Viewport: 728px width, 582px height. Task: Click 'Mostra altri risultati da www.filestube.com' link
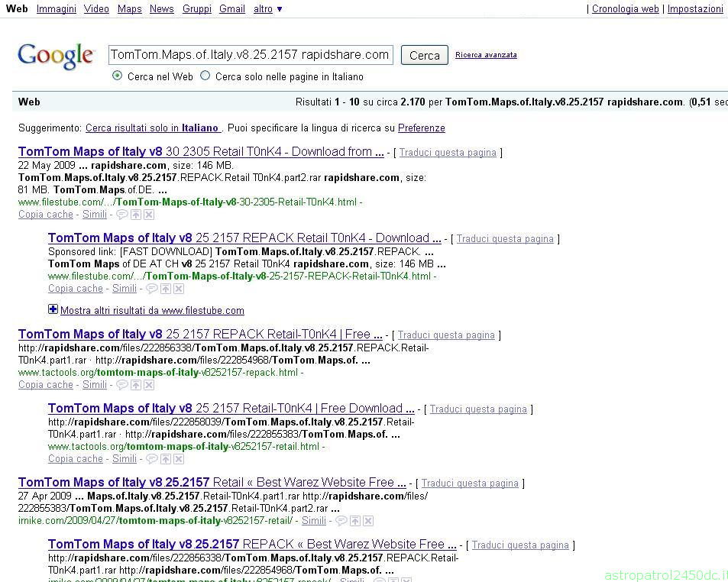(152, 311)
